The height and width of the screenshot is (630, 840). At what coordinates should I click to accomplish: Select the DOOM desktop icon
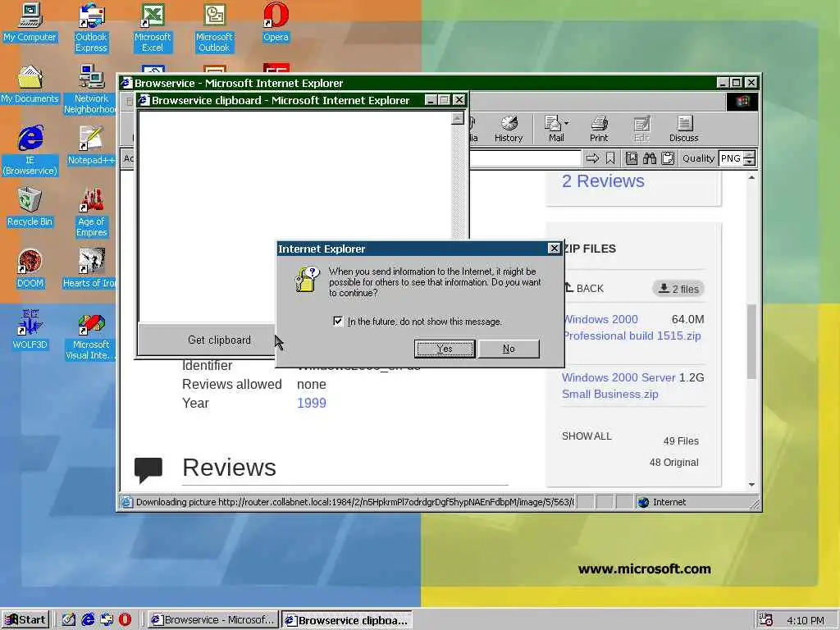[x=30, y=268]
